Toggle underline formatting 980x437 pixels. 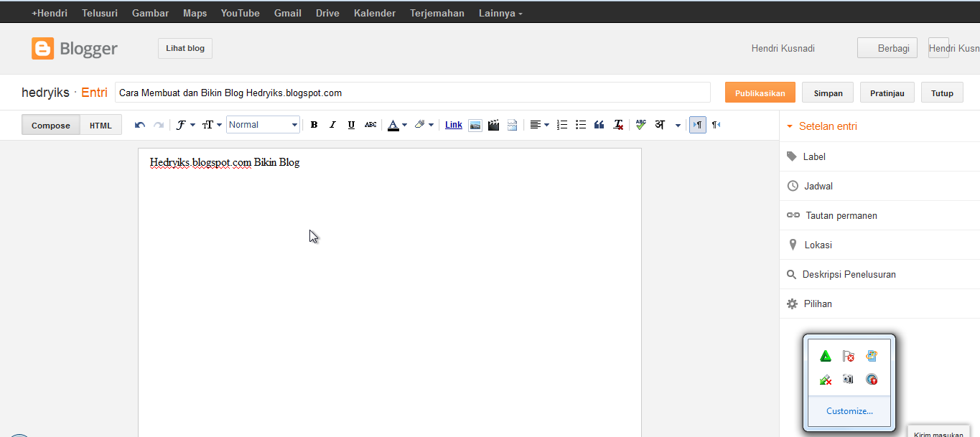[x=351, y=125]
